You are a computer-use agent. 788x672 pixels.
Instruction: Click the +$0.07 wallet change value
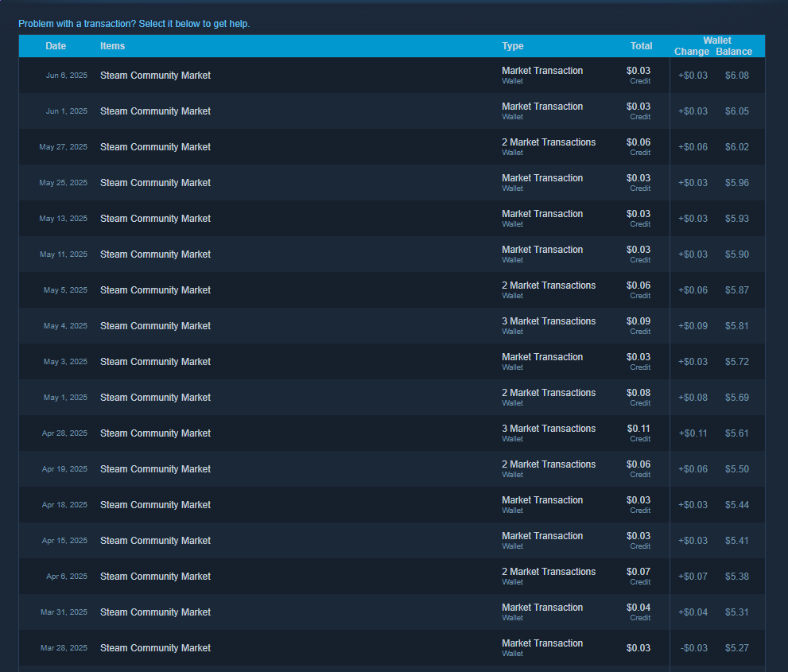click(693, 576)
